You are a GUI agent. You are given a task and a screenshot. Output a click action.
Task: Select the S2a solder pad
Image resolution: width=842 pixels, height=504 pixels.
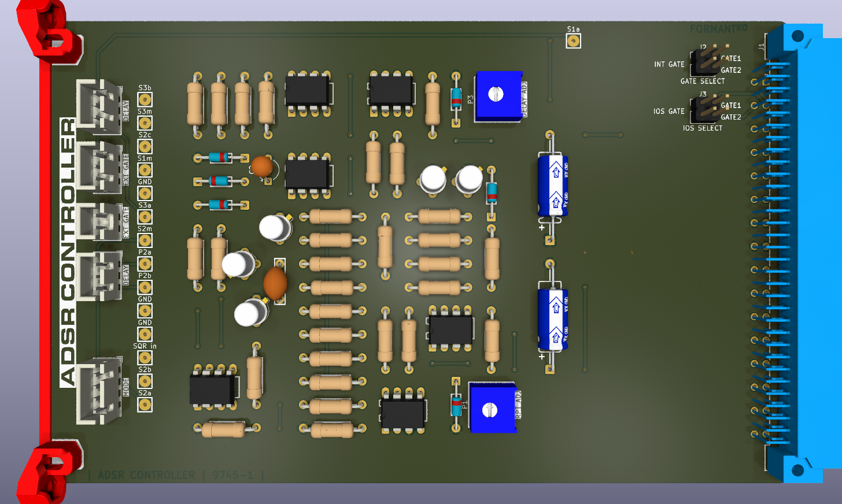[x=145, y=405]
